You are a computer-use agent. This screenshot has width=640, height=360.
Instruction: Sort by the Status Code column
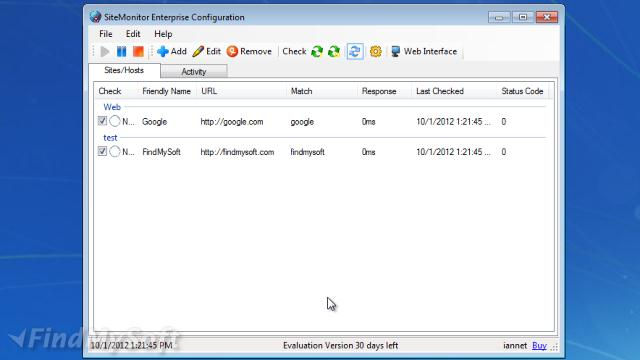(522, 91)
